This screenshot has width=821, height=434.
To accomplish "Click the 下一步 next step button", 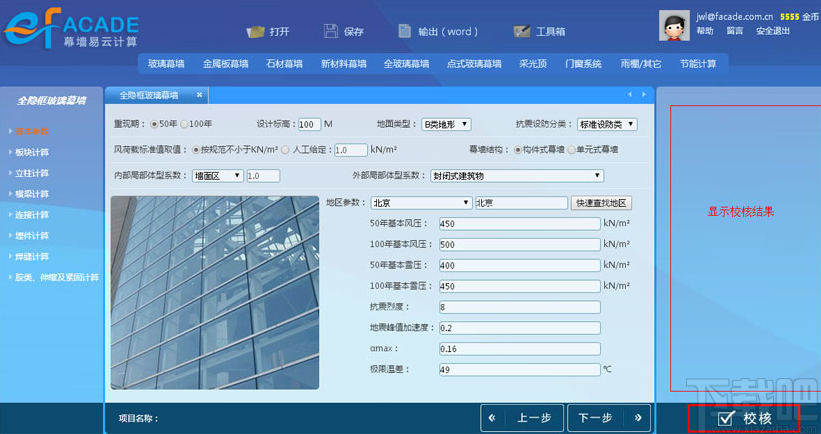I will (609, 418).
